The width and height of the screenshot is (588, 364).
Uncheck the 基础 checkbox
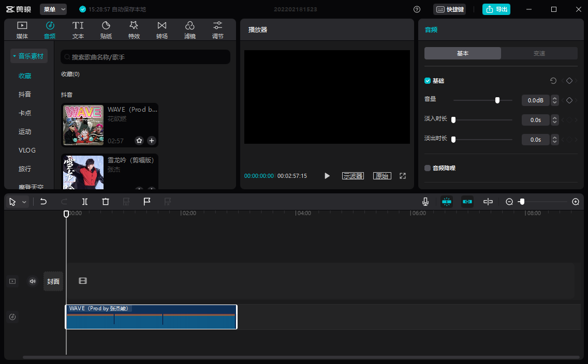[x=428, y=81]
